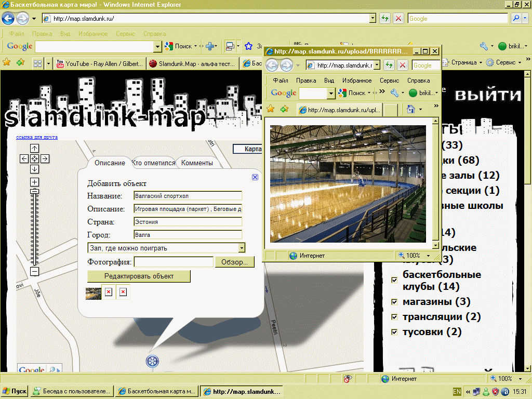Open Quick Tabs grid view icon
Screen dimensions: 532x399
coord(37,63)
